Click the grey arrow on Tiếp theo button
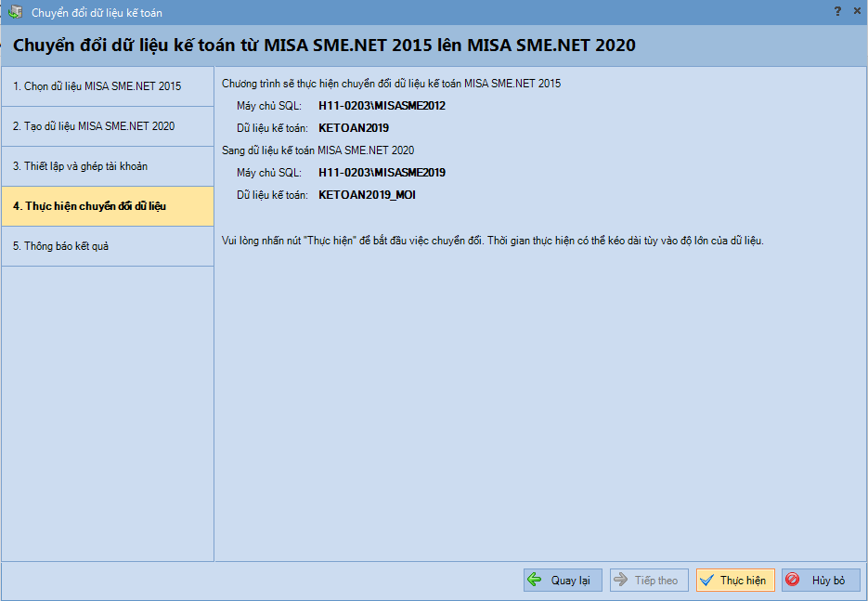 (x=621, y=580)
